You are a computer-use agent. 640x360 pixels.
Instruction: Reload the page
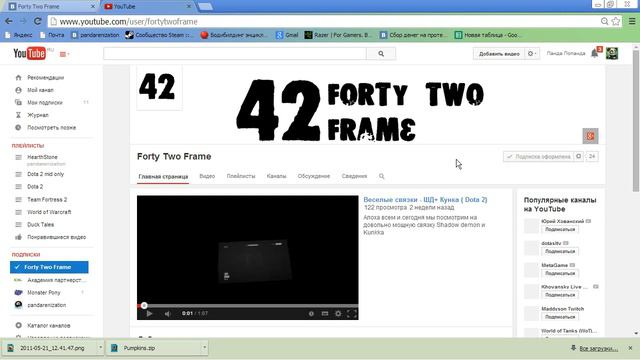38,21
